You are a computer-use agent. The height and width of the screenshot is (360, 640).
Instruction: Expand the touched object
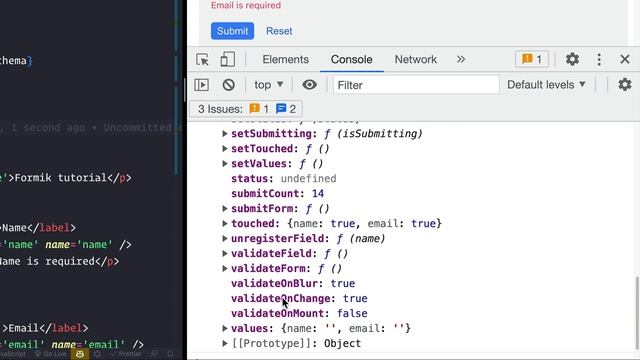click(224, 224)
